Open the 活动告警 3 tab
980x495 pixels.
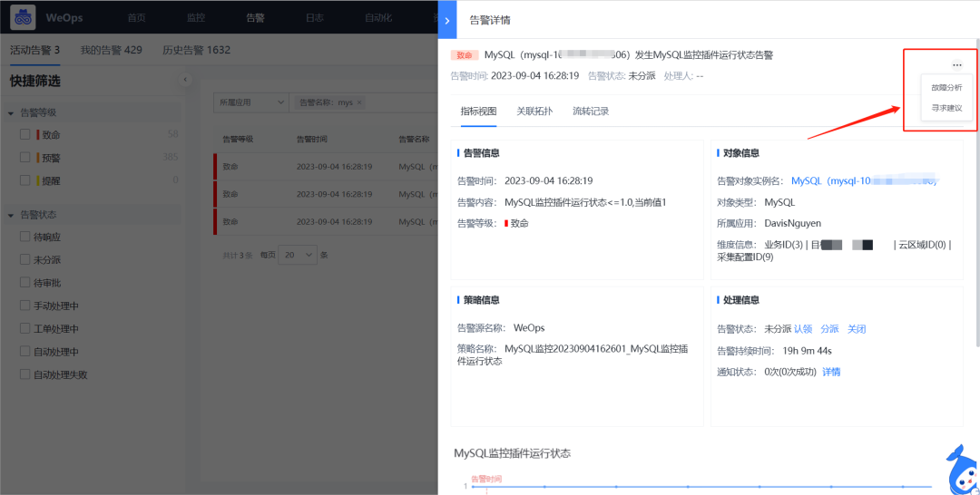tap(35, 50)
